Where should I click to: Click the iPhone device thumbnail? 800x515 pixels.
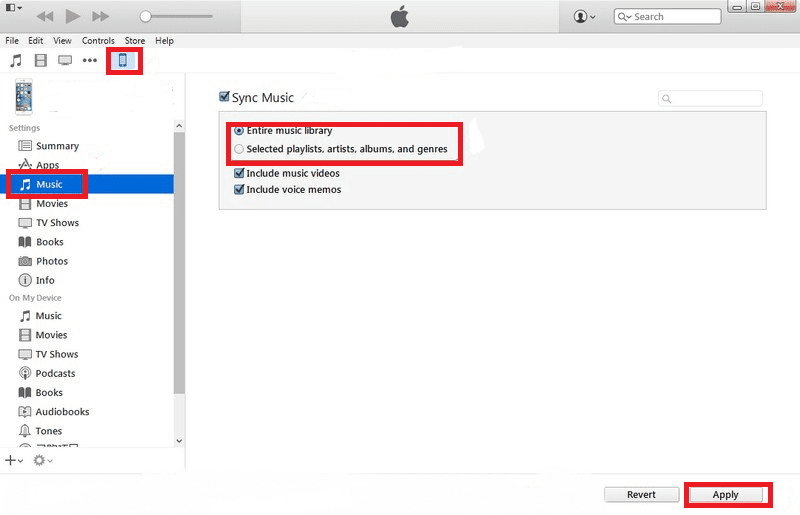pos(23,96)
